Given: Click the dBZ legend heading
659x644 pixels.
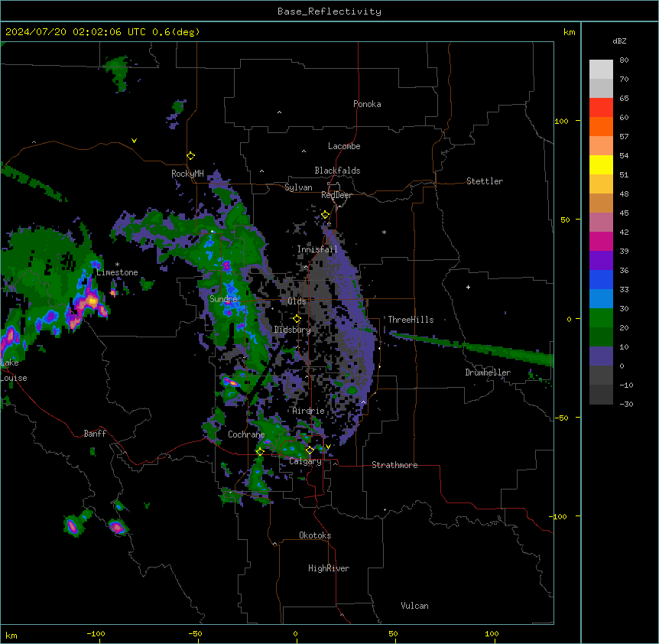Looking at the screenshot, I should pos(619,41).
